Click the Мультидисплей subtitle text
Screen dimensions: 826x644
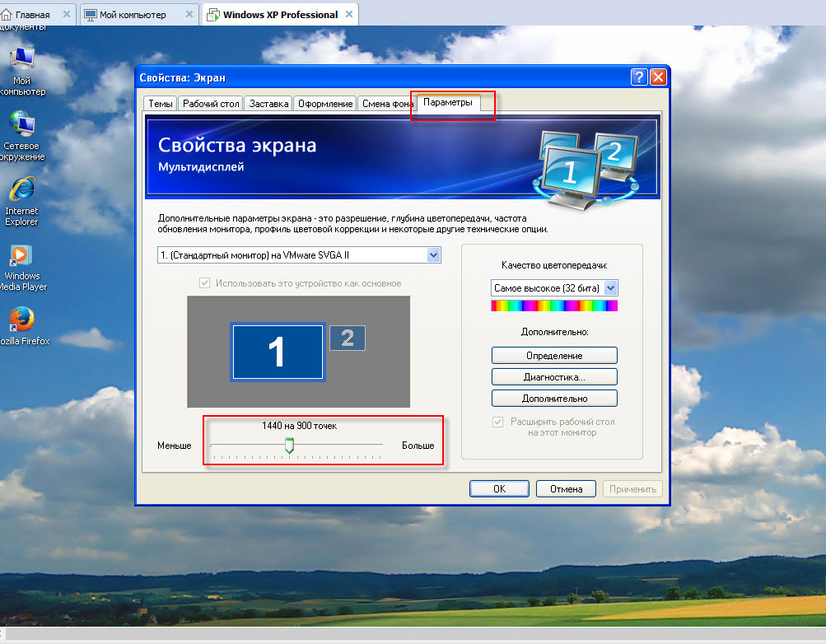coord(201,167)
